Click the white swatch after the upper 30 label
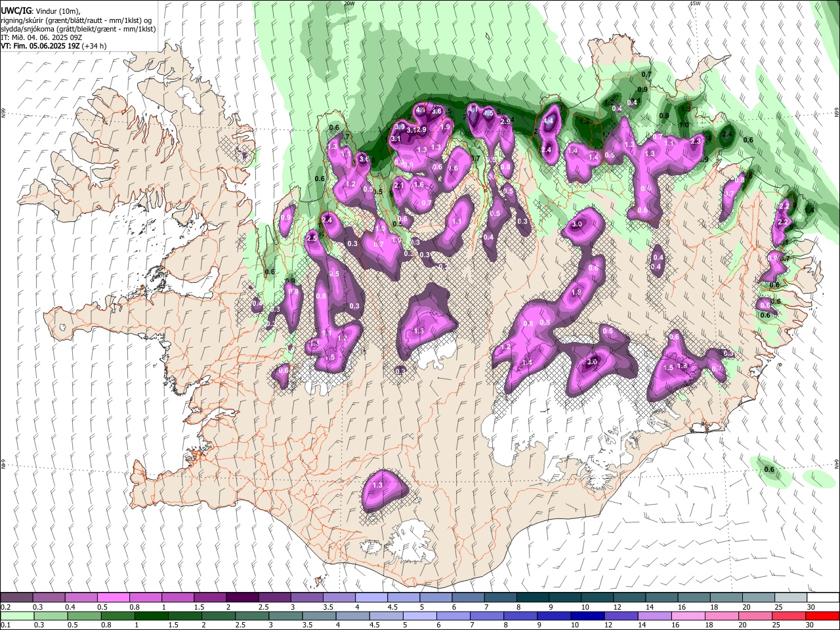This screenshot has width=840, height=630. point(822,598)
